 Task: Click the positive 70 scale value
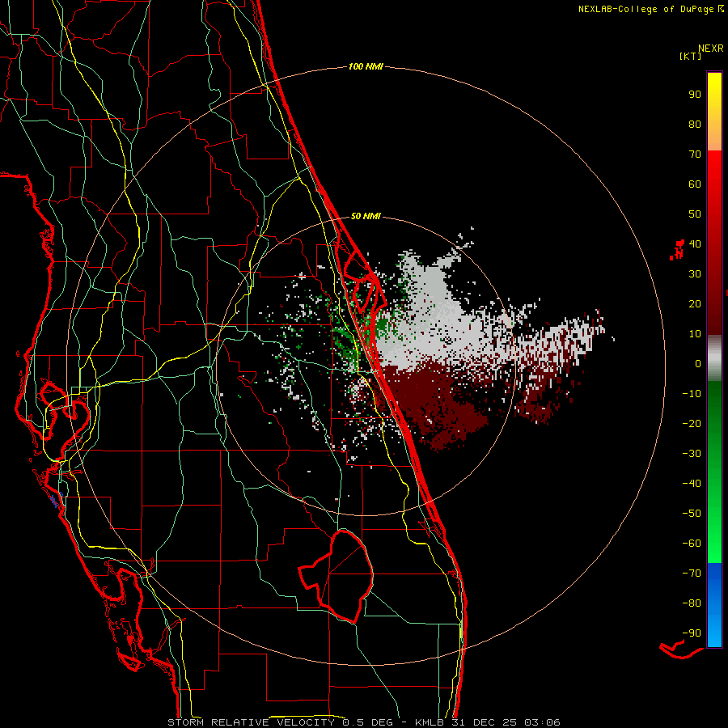pos(695,154)
